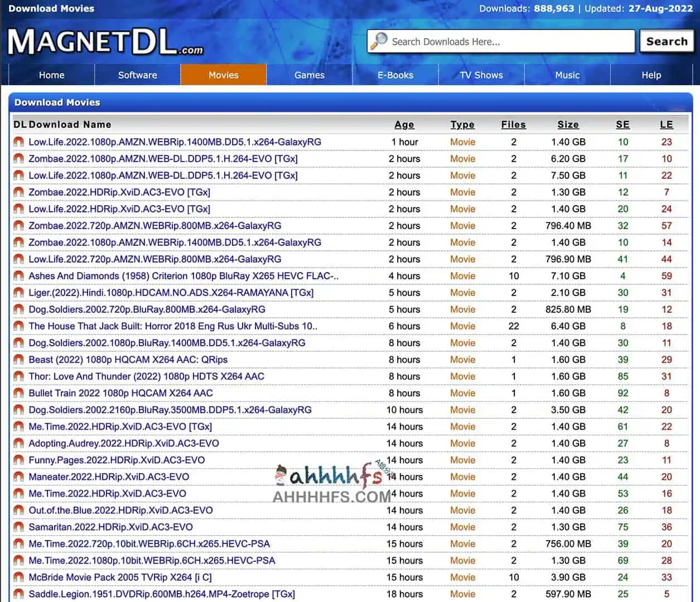Click magnet icon beside Samaritan.2022.HDRip
The height and width of the screenshot is (602, 700).
pos(19,527)
